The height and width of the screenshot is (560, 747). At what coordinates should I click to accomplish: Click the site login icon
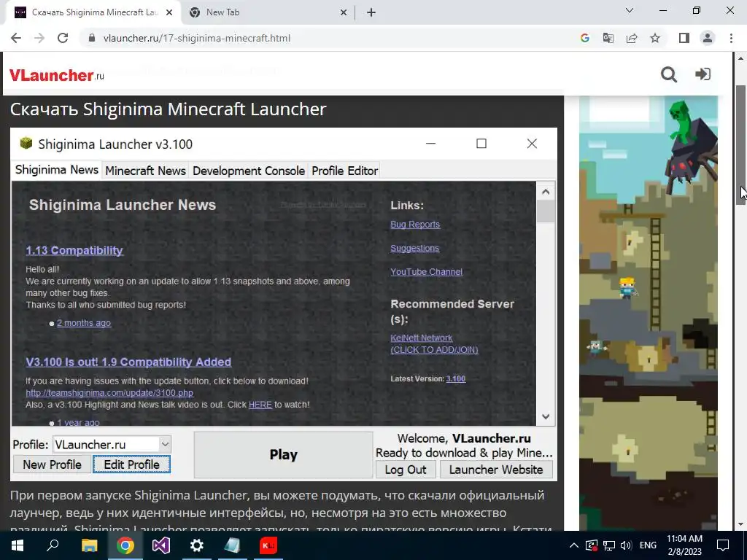tap(703, 74)
